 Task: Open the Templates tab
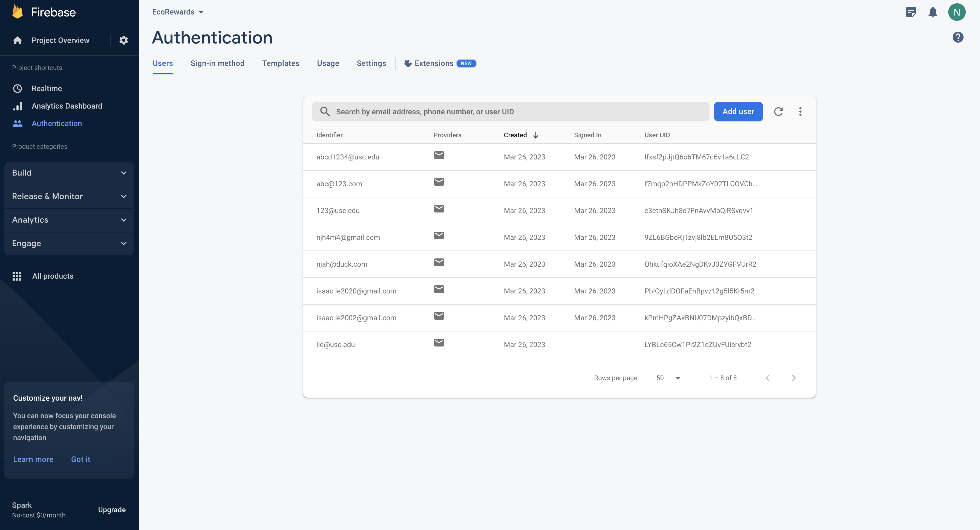point(280,63)
